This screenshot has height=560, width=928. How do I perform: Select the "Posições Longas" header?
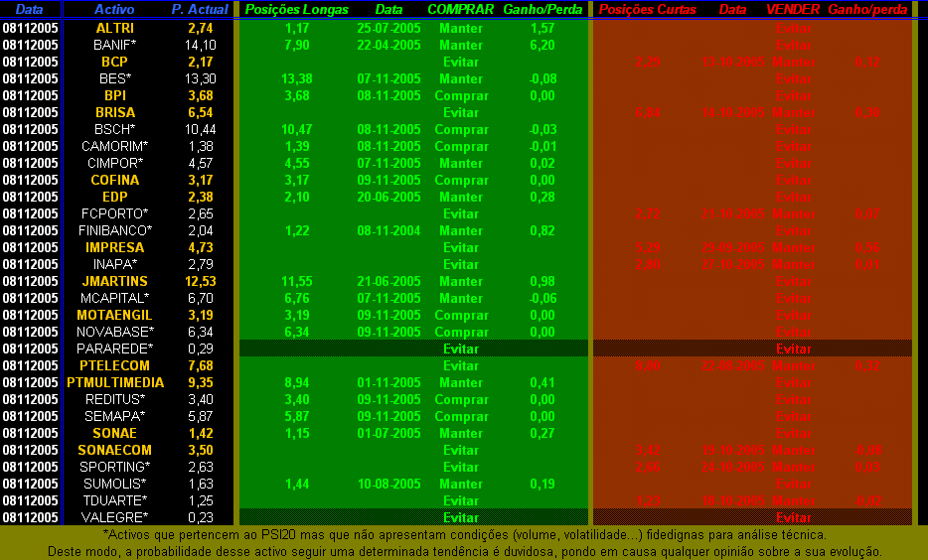tap(296, 10)
